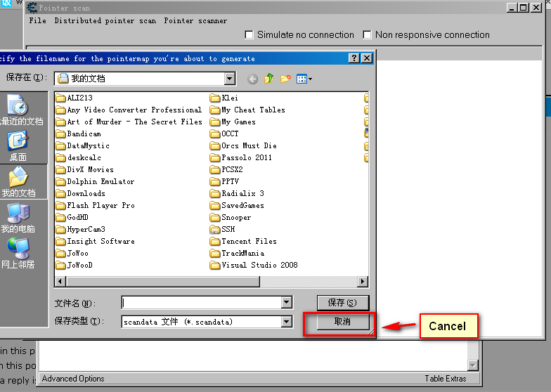Select My Computer in the places bar

pyautogui.click(x=18, y=218)
